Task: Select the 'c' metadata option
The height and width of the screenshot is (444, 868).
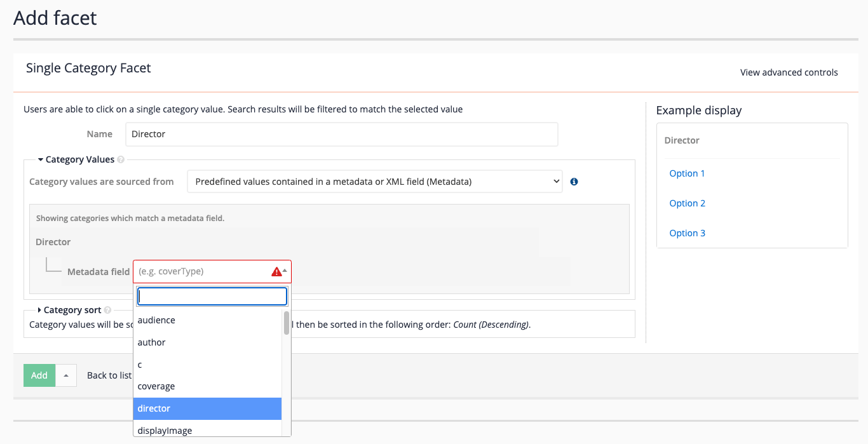Action: (x=207, y=365)
